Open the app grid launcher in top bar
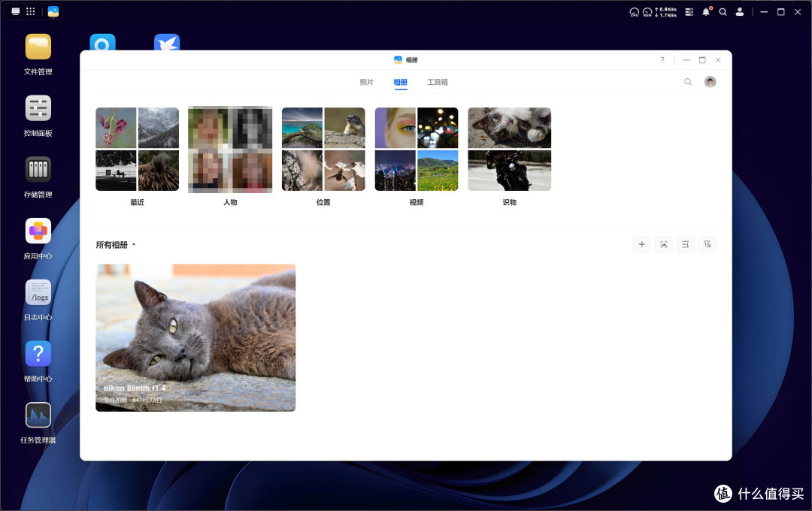812x511 pixels. click(x=31, y=11)
